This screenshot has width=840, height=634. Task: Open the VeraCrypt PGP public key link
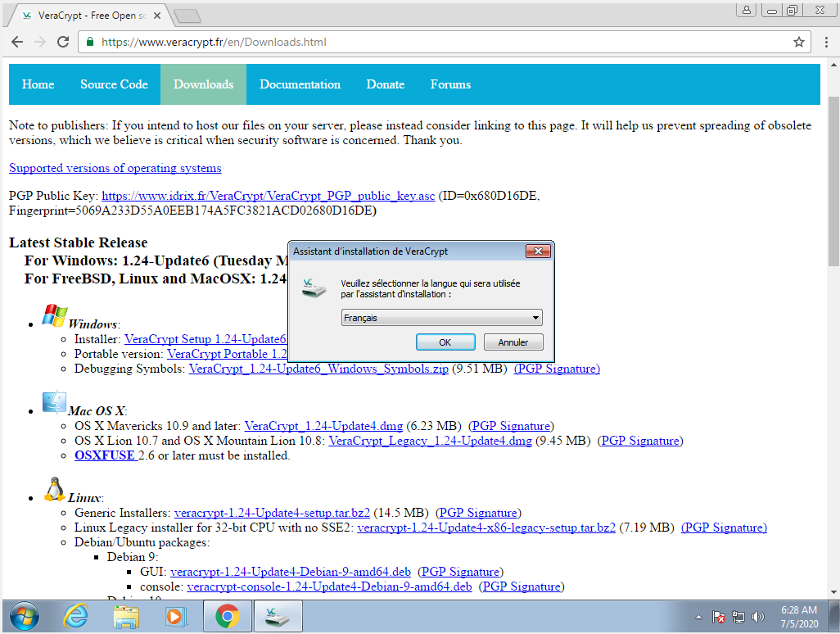[x=269, y=196]
